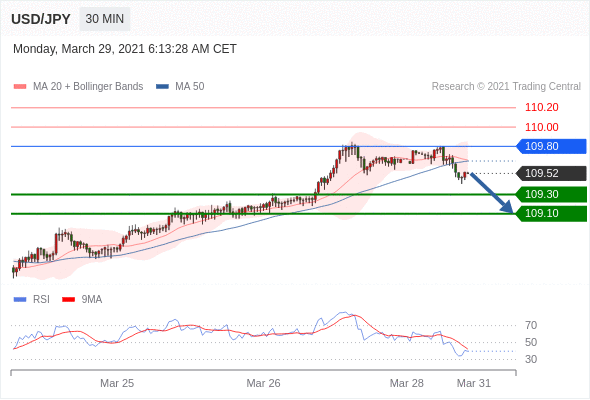Click the MA 50 blue legend swatch
Viewport: 590px width, 400px height.
click(163, 87)
